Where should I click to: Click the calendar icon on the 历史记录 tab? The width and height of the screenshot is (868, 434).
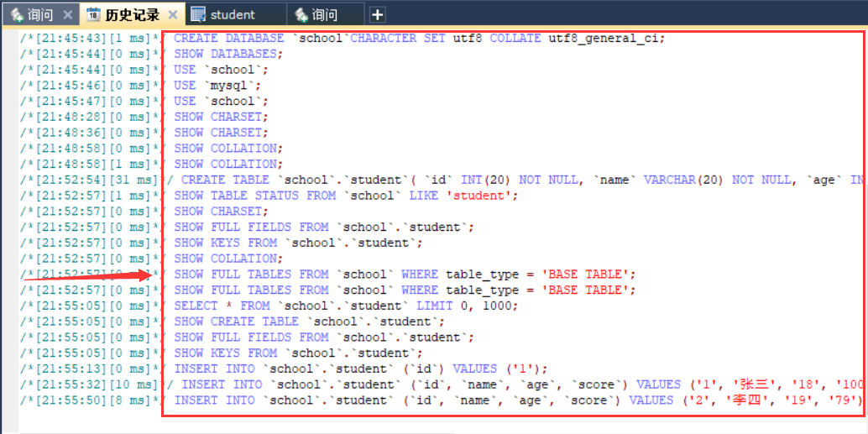click(94, 15)
